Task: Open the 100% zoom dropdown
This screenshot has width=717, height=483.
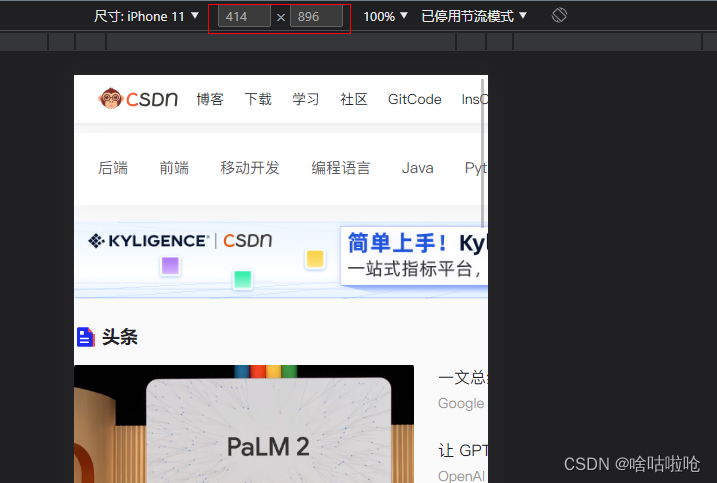Action: point(385,16)
